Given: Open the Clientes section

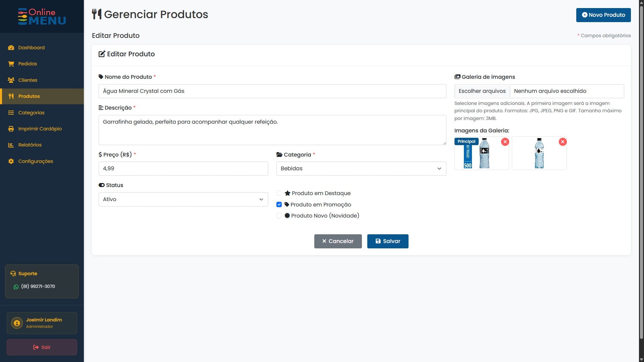Looking at the screenshot, I should coord(28,80).
